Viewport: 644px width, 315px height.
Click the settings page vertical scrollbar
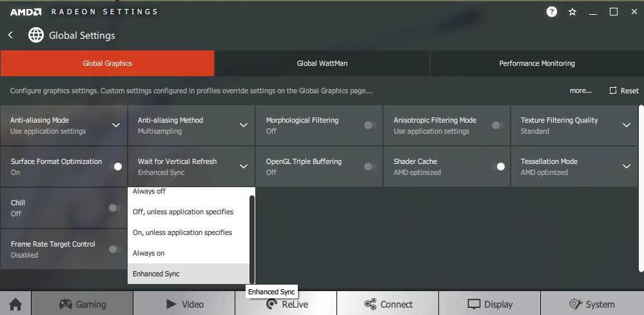pyautogui.click(x=641, y=188)
